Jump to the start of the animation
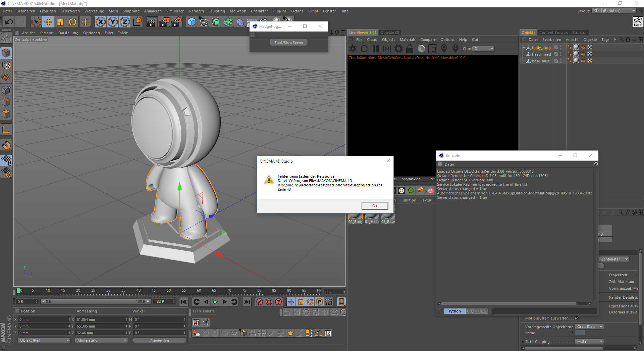The height and width of the screenshot is (351, 644). click(183, 302)
